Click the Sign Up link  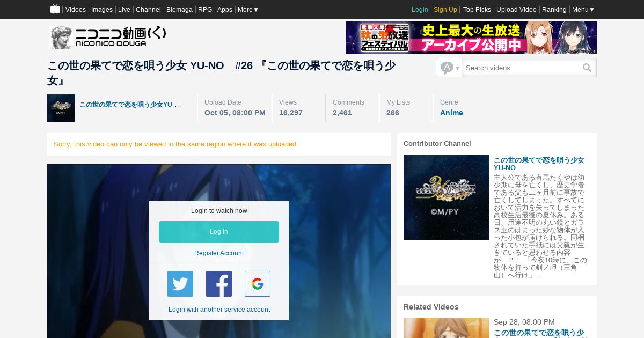point(445,10)
